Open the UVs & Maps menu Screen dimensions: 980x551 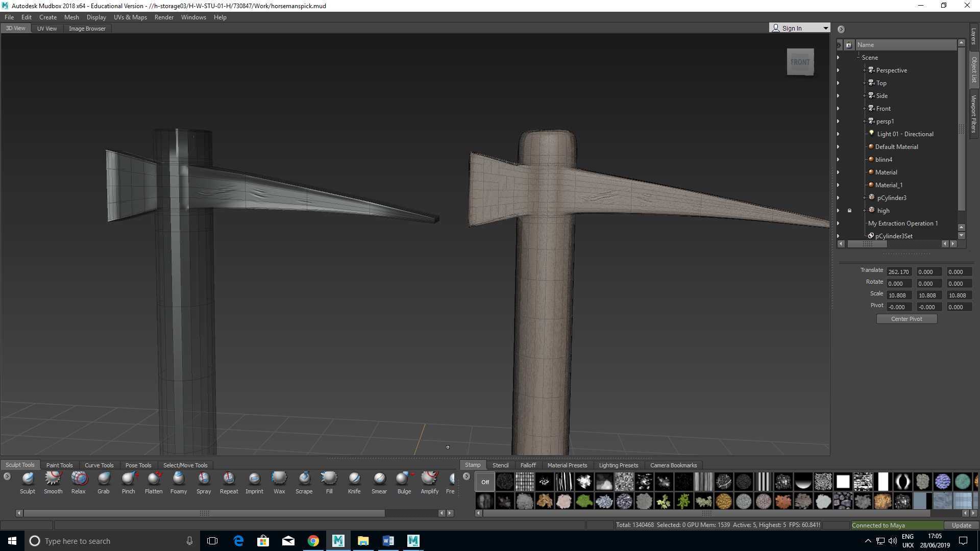130,17
